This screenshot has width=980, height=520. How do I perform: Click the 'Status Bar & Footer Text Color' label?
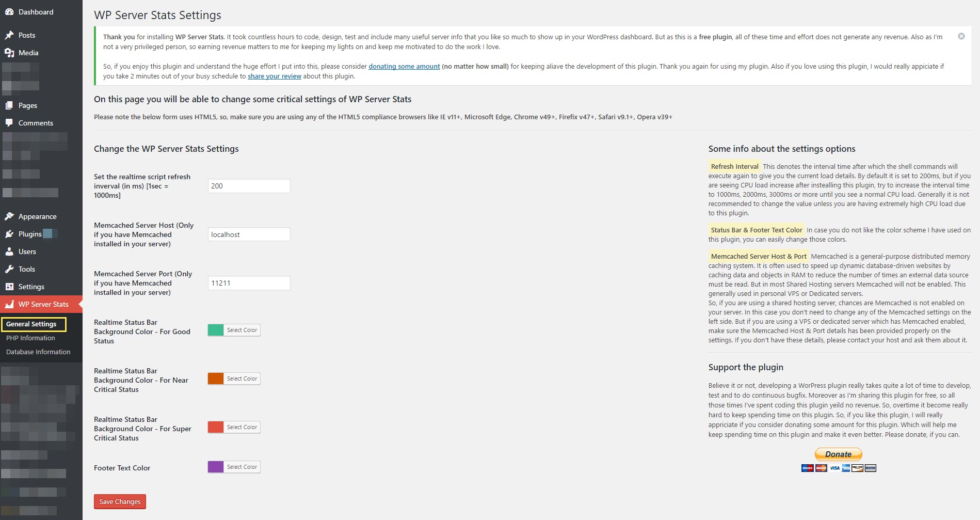click(757, 230)
